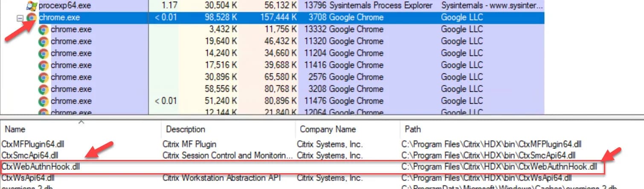Select chrome.exe child name with PID 3208
644x189 pixels.
pos(71,89)
